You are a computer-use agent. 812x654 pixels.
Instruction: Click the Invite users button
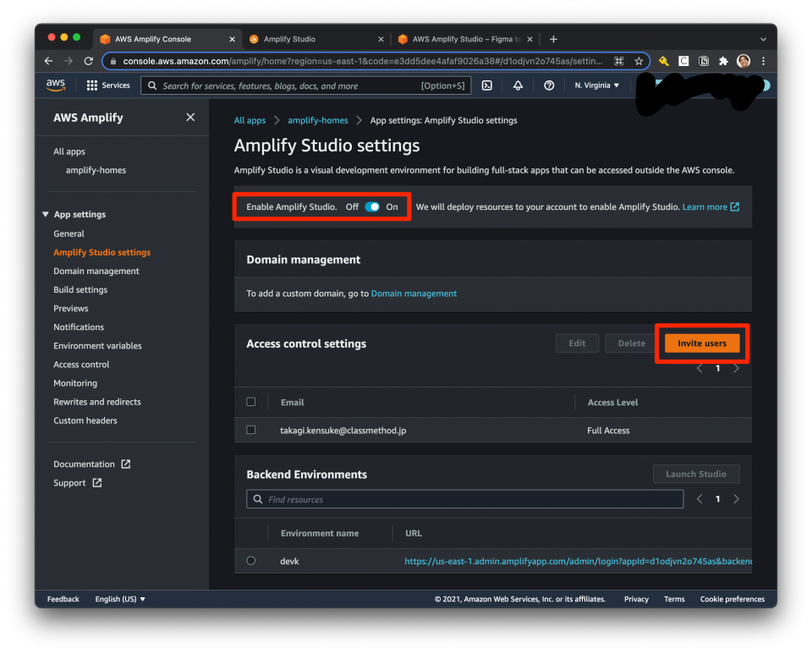click(x=702, y=343)
